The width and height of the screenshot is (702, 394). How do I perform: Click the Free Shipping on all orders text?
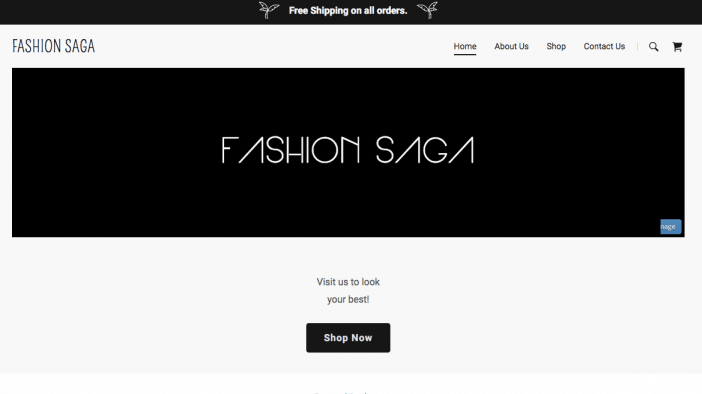point(348,10)
